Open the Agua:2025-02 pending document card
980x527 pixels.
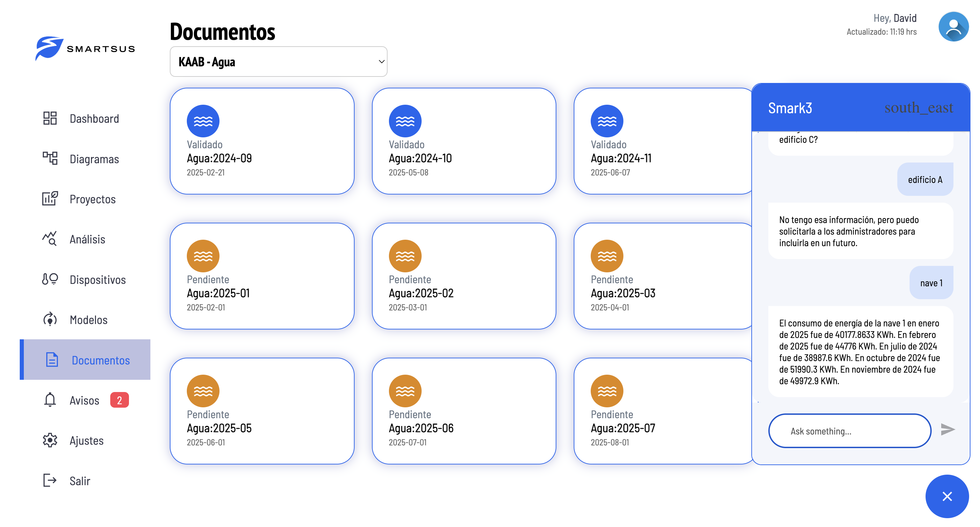(464, 276)
